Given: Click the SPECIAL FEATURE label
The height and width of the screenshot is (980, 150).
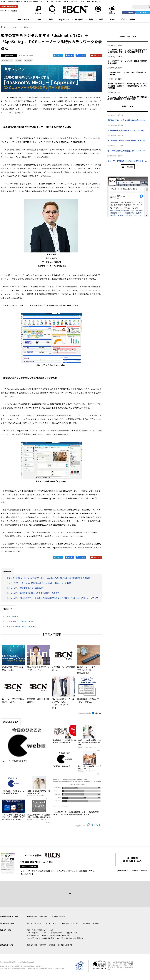Looking at the screenshot, I should pos(29,867).
